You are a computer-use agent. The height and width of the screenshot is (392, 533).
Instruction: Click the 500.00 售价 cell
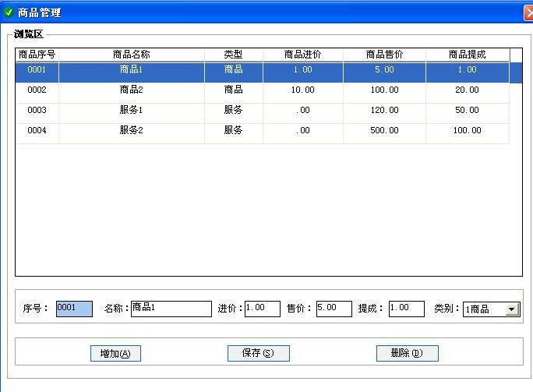[x=384, y=133]
